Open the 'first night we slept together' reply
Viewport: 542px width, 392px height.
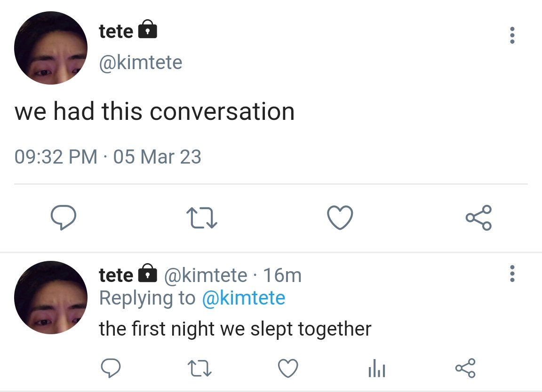[235, 329]
